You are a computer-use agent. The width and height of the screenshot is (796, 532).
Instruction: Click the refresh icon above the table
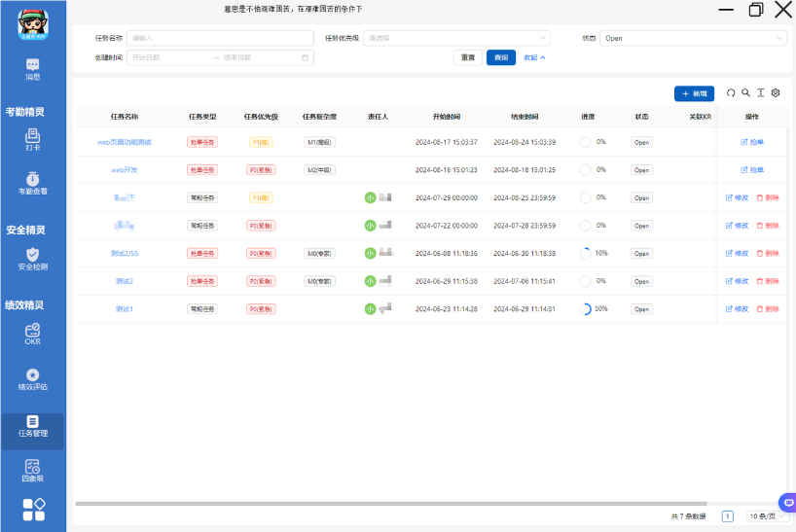coord(731,93)
